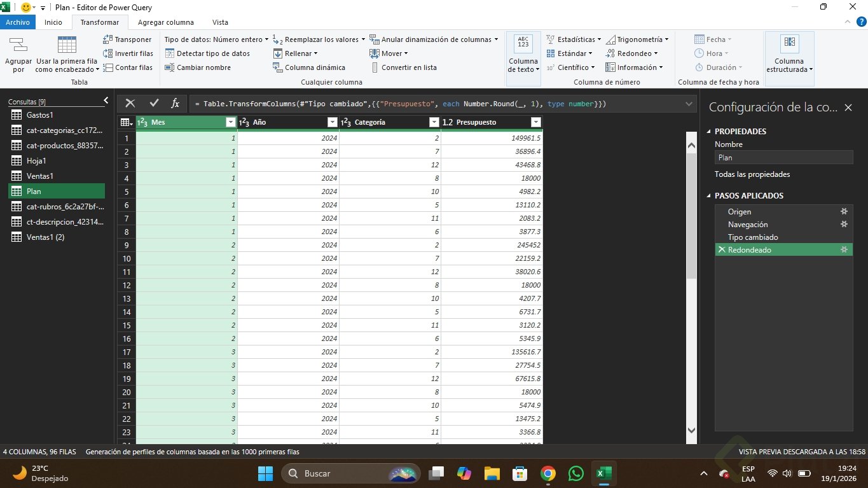This screenshot has height=488, width=868.
Task: Click Detectar tipo de datos
Action: (212, 53)
